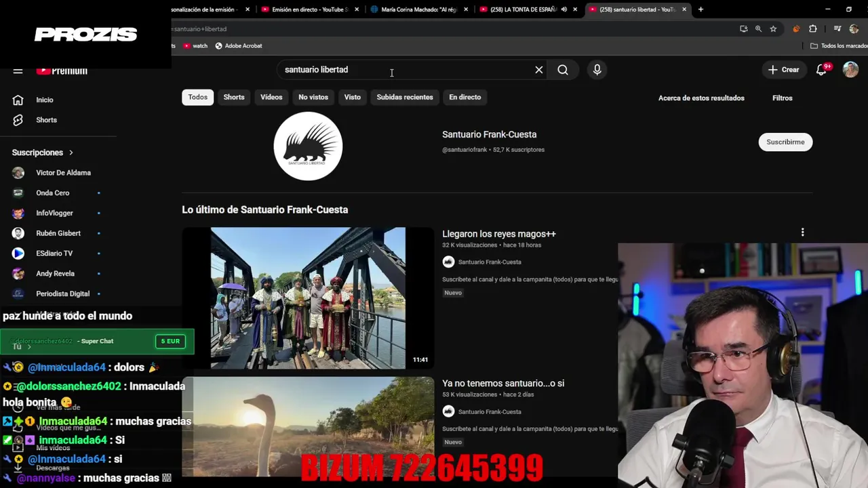Open the notifications bell

coord(822,70)
